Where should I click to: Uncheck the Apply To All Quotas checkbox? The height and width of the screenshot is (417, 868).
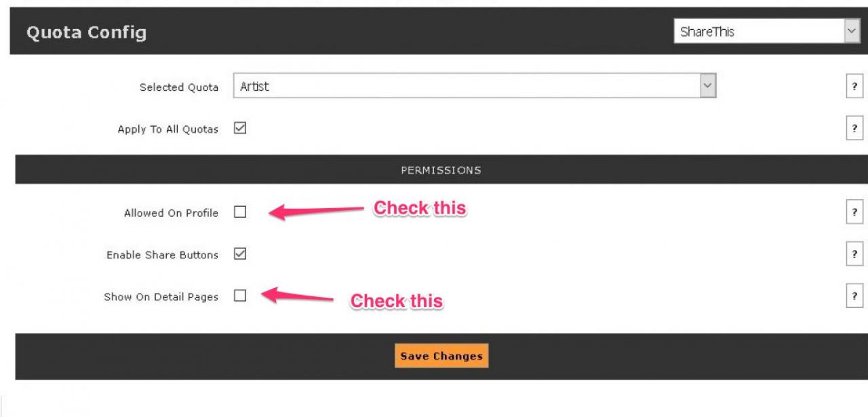[240, 127]
